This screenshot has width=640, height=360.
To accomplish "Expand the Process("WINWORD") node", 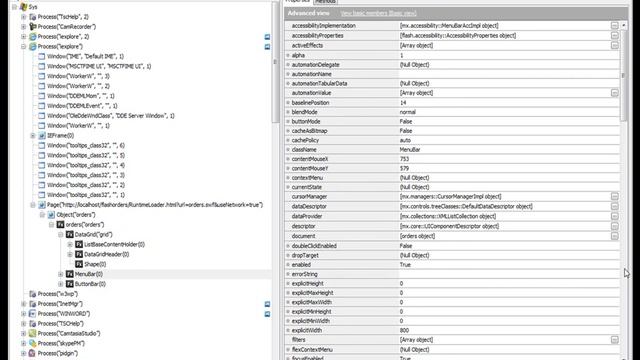I will click(24, 314).
